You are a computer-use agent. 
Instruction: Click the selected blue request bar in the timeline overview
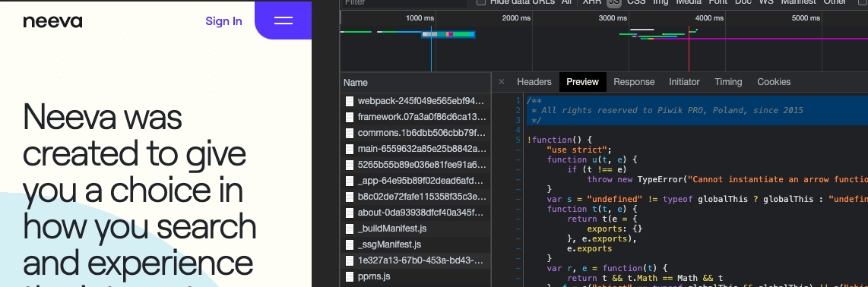[448, 34]
